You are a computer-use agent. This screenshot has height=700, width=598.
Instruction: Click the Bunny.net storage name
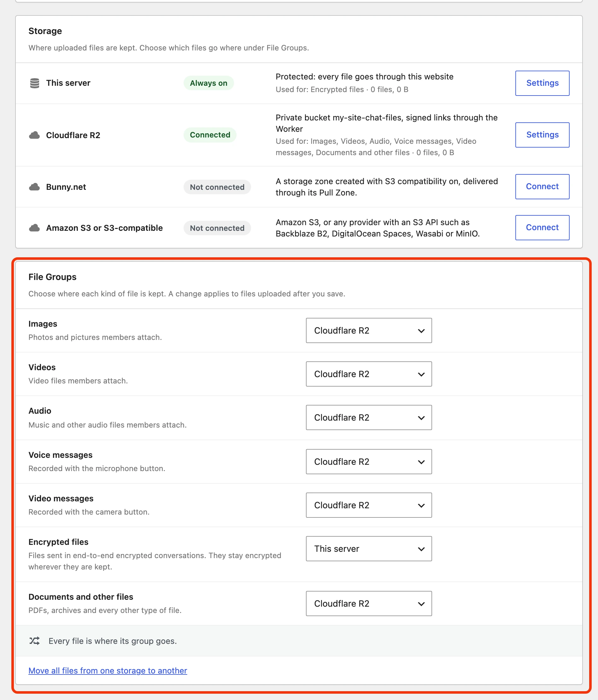[x=66, y=187]
